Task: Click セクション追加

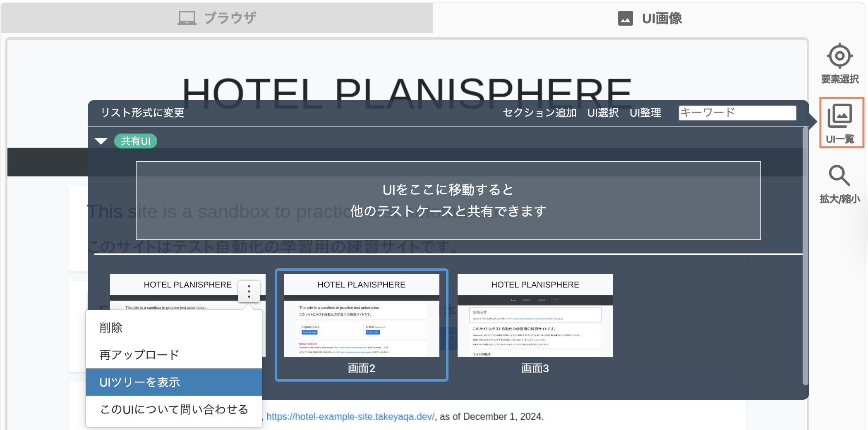Action: point(540,112)
